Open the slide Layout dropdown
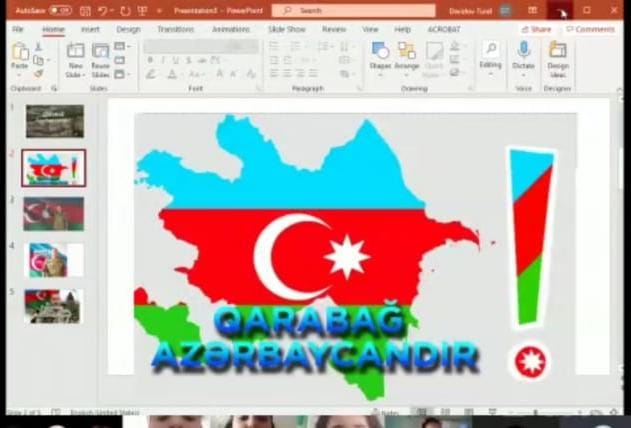Image resolution: width=631 pixels, height=428 pixels. pos(122,47)
